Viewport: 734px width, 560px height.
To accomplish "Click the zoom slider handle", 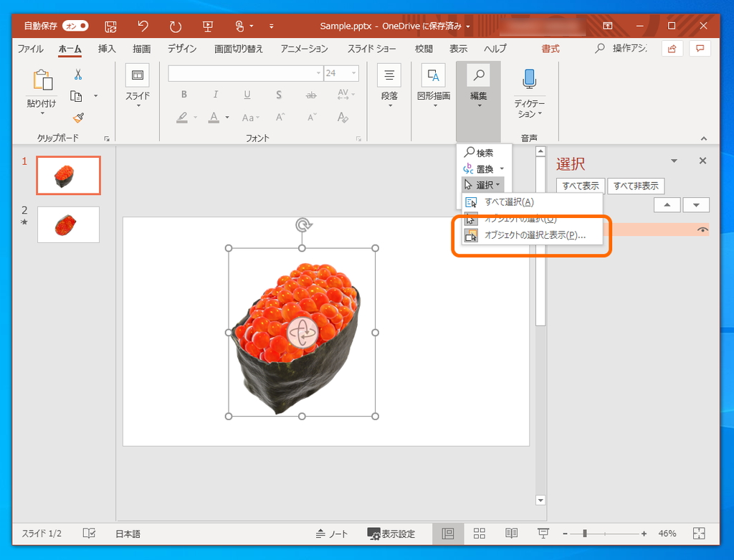I will pos(585,533).
